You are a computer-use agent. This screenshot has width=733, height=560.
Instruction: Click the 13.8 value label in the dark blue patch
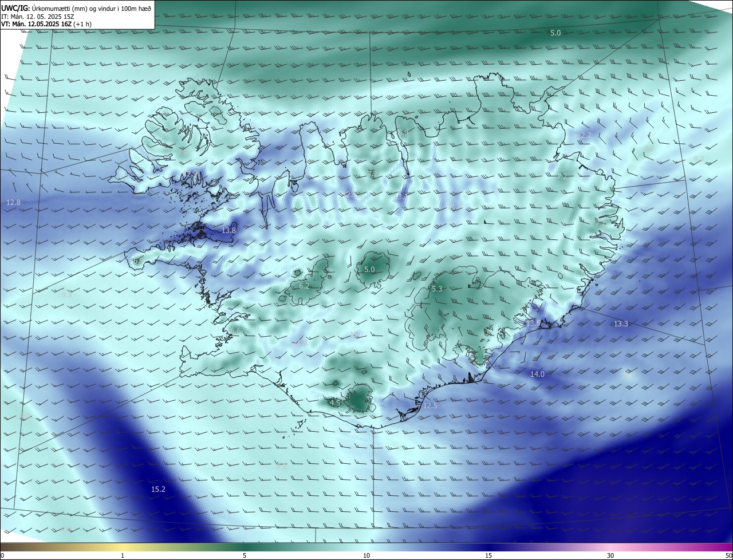click(x=229, y=230)
